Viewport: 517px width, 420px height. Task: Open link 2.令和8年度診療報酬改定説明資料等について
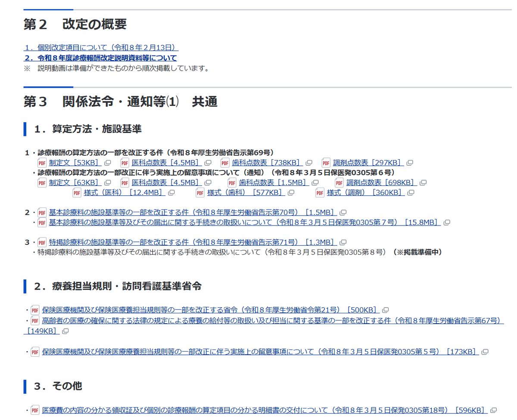click(100, 58)
